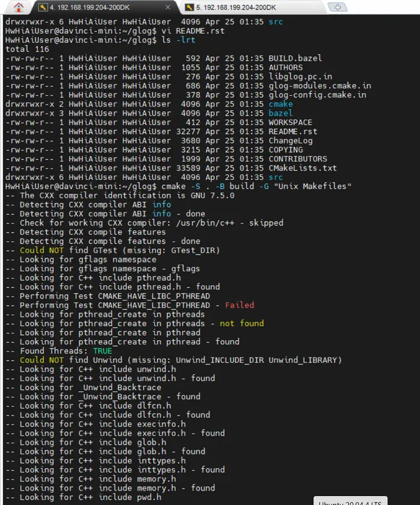Viewport: 420px width, 505px height.
Task: Click the CMakeLists.txt file name
Action: [x=303, y=168]
